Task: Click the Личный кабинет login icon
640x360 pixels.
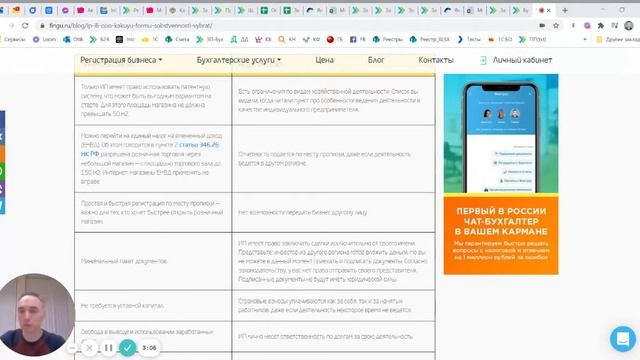Action: point(483,60)
